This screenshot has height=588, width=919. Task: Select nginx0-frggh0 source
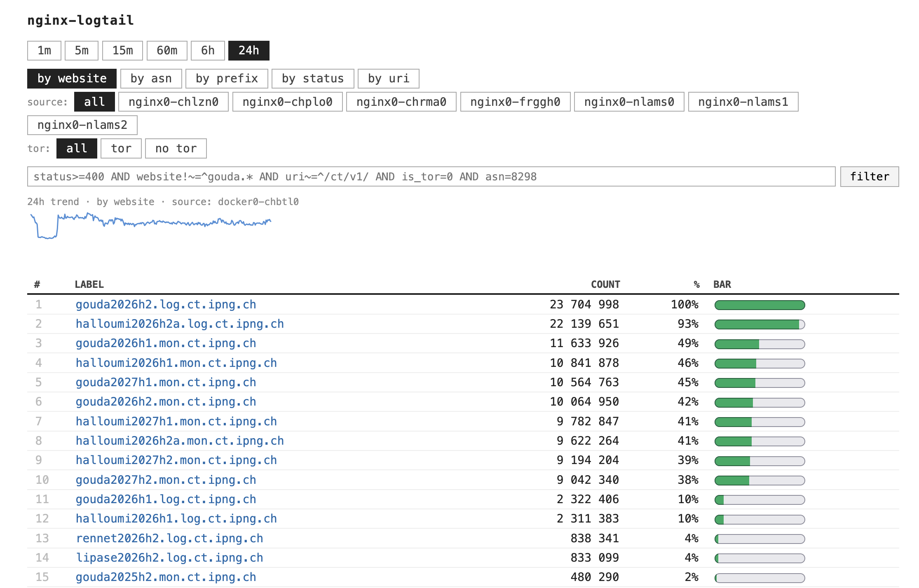coord(515,102)
